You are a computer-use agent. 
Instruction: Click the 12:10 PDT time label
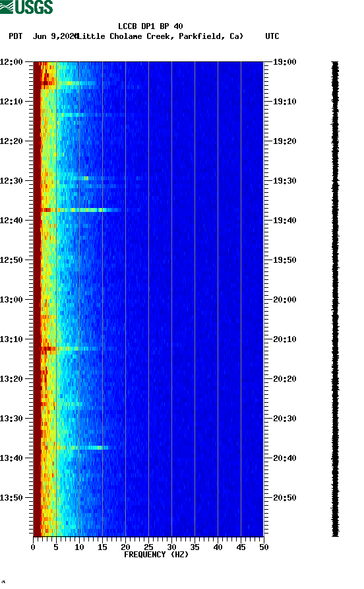[11, 102]
